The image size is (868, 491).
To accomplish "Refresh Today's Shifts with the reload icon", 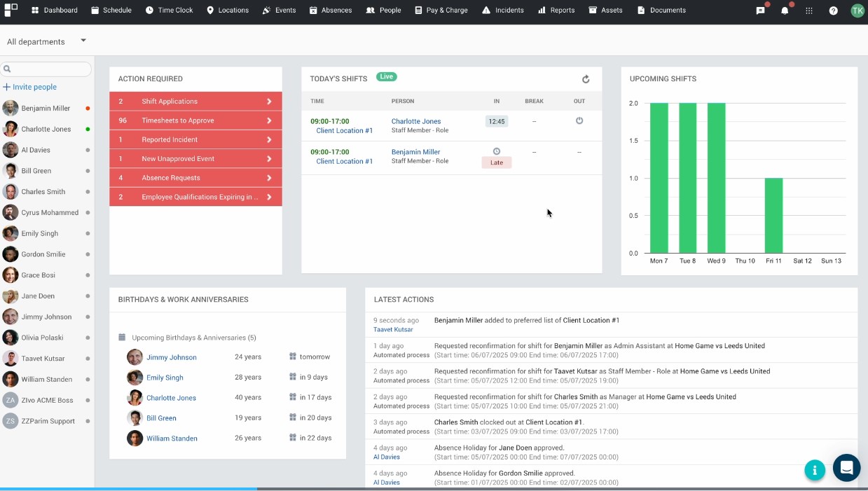I will tap(586, 79).
